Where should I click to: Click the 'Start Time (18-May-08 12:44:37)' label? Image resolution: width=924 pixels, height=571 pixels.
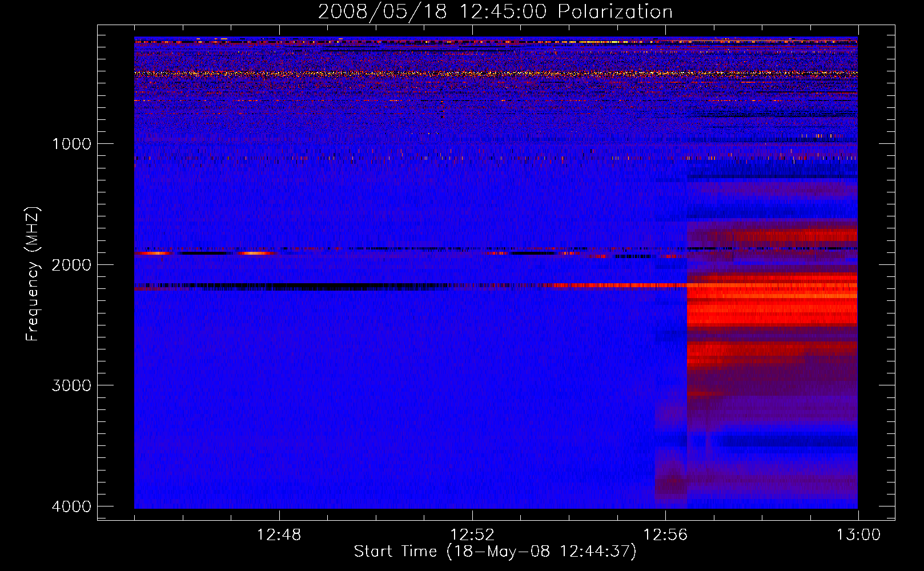click(495, 552)
